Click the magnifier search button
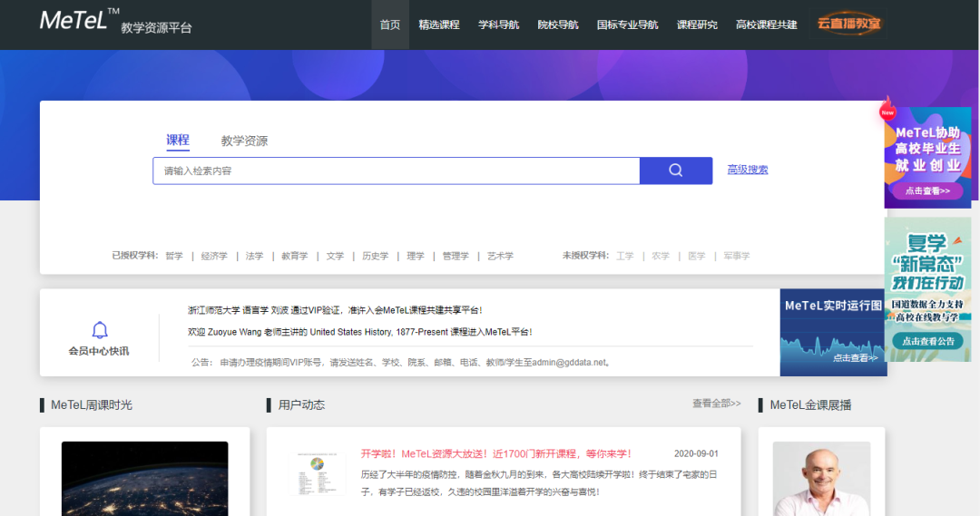980x516 pixels. [675, 170]
